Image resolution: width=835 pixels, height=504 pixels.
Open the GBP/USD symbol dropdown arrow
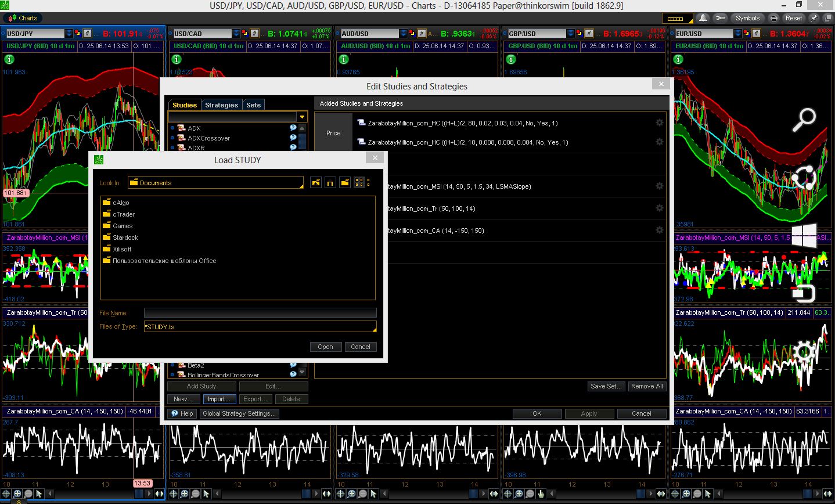(x=571, y=34)
